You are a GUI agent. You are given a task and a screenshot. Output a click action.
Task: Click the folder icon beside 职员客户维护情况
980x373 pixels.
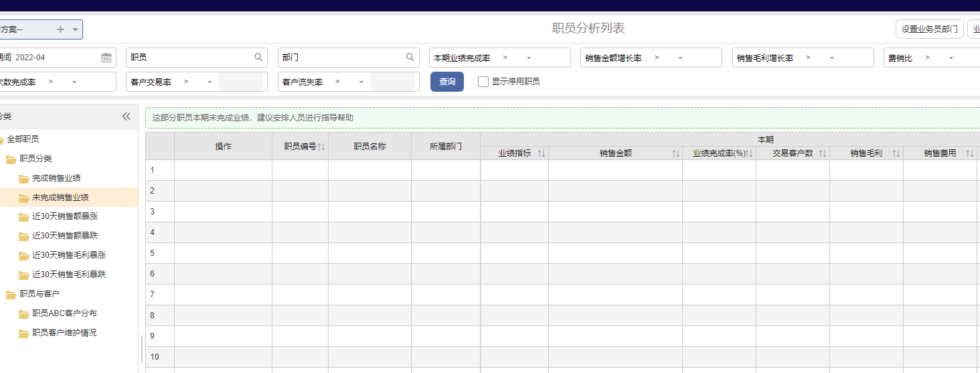24,333
